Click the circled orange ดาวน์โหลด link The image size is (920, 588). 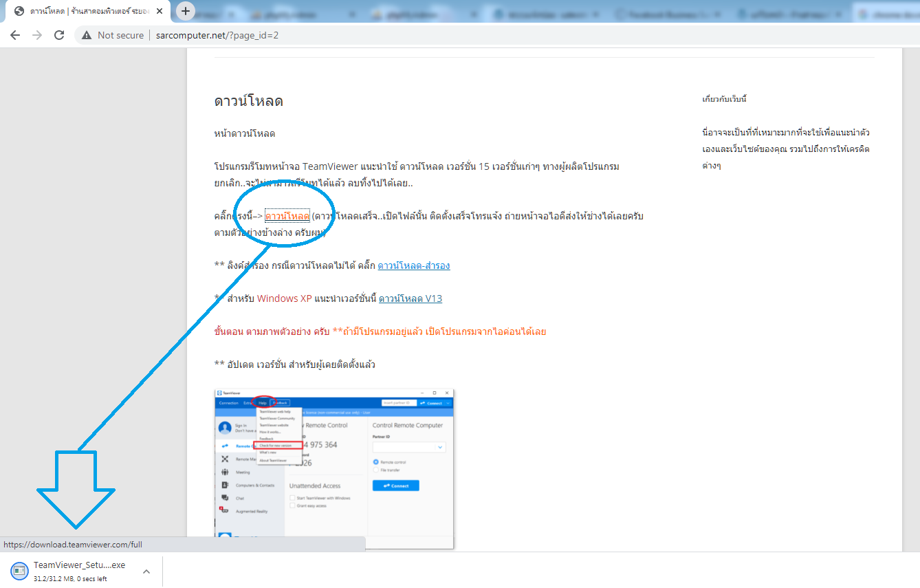click(x=287, y=216)
